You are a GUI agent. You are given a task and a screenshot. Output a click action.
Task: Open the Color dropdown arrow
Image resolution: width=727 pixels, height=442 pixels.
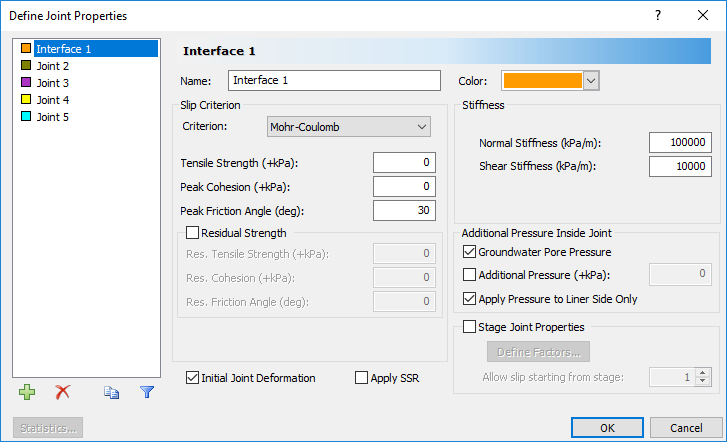pyautogui.click(x=590, y=80)
